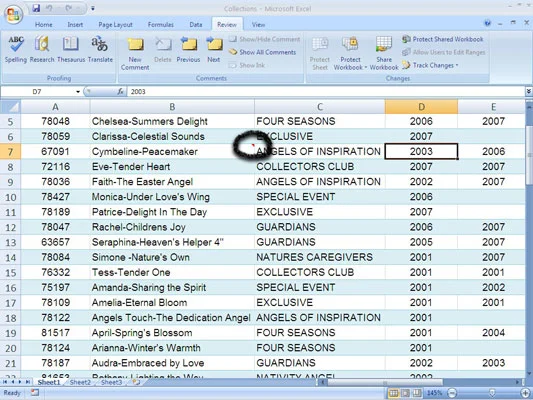The height and width of the screenshot is (400, 533).
Task: Click the macro record icon in status bar
Action: pyautogui.click(x=35, y=393)
